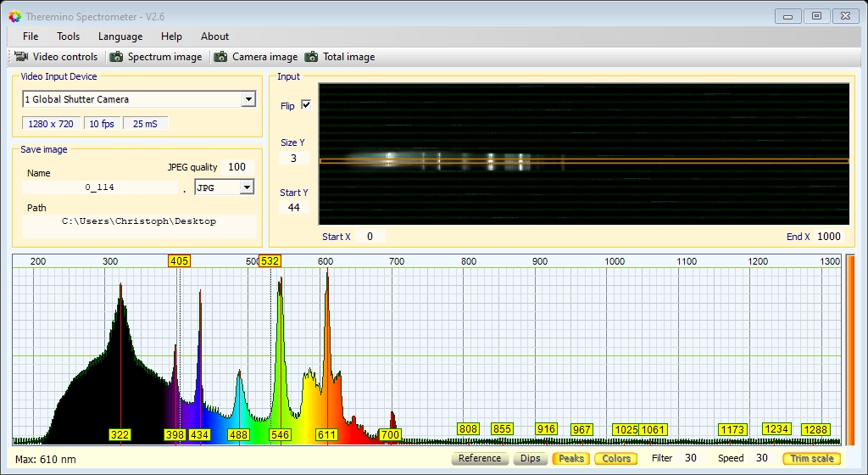Open Video controls from the toolbar
868x475 pixels.
coord(56,57)
